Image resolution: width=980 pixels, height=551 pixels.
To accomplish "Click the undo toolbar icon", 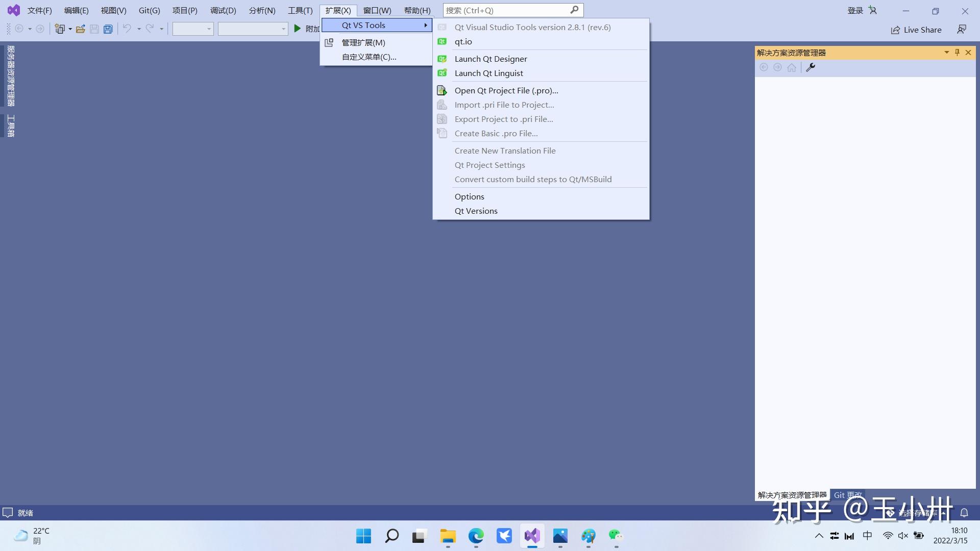I will (x=127, y=29).
